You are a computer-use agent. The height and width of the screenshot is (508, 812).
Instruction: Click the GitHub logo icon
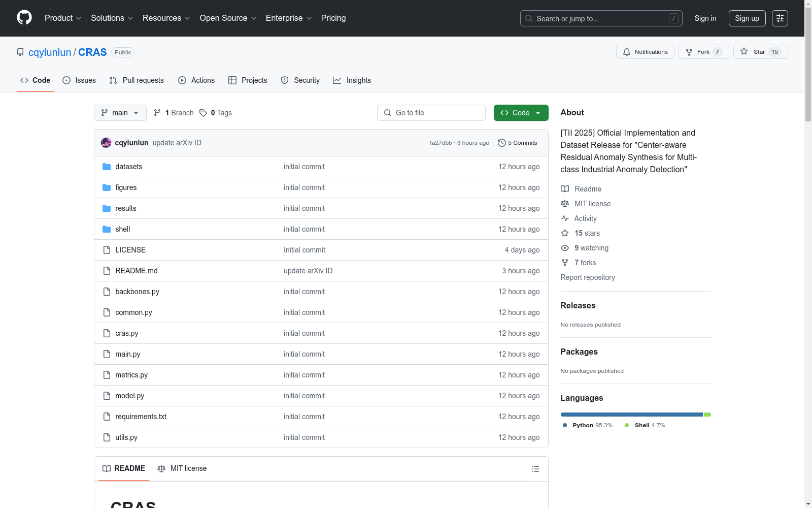tap(24, 18)
